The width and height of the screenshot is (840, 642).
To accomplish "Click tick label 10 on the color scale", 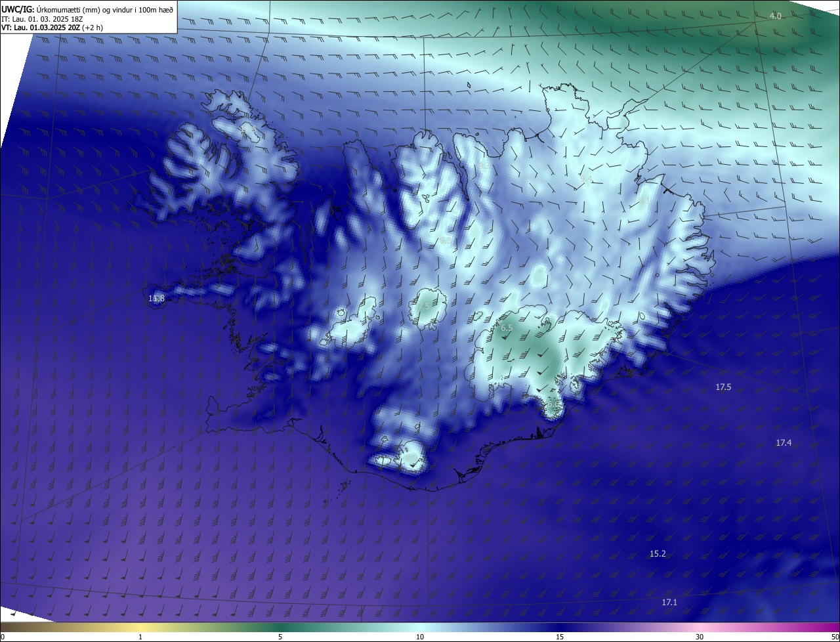I will pyautogui.click(x=420, y=637).
